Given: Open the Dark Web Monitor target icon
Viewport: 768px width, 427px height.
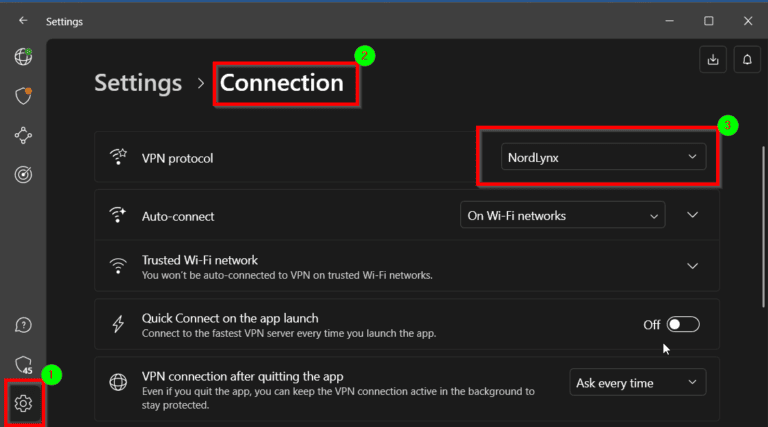Looking at the screenshot, I should 23,174.
